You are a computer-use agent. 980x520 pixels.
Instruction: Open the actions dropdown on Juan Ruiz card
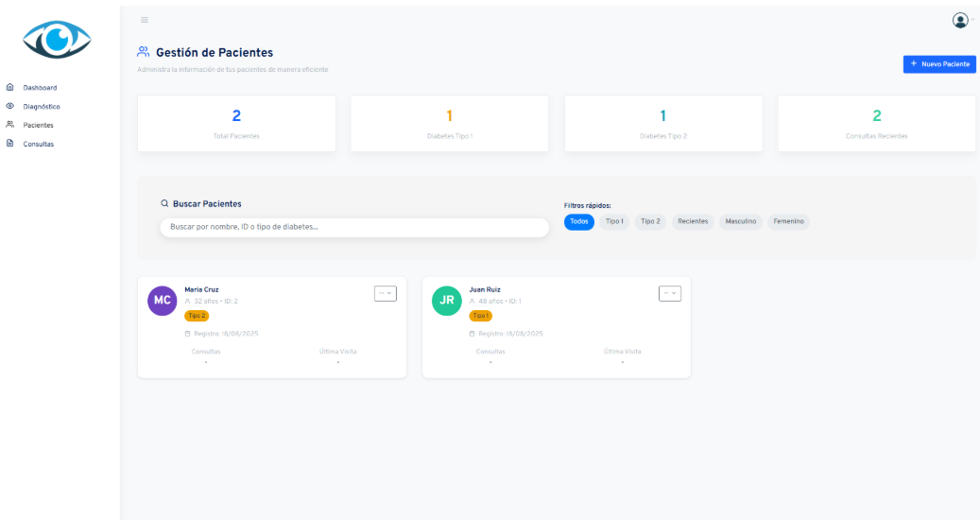[x=670, y=293]
